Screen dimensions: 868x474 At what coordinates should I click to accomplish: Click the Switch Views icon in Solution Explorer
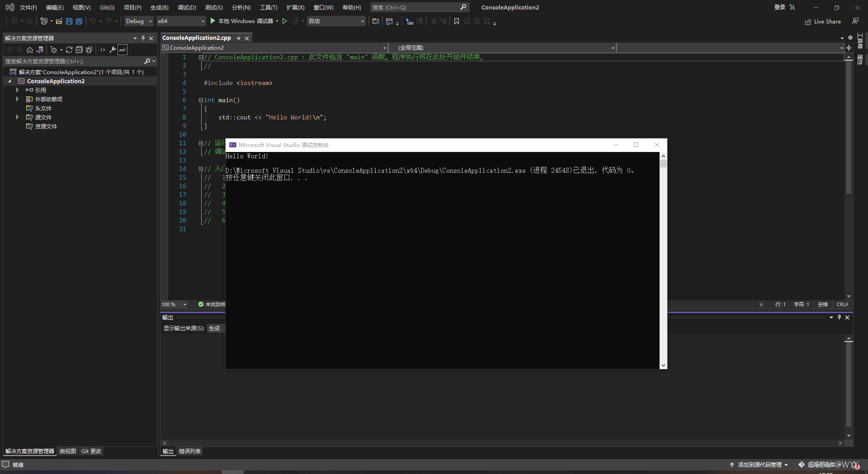click(40, 50)
